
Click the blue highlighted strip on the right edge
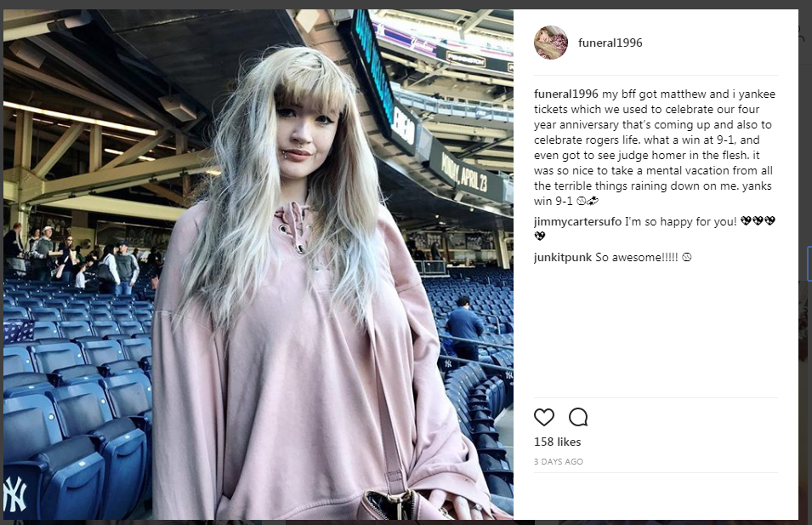pos(809,265)
